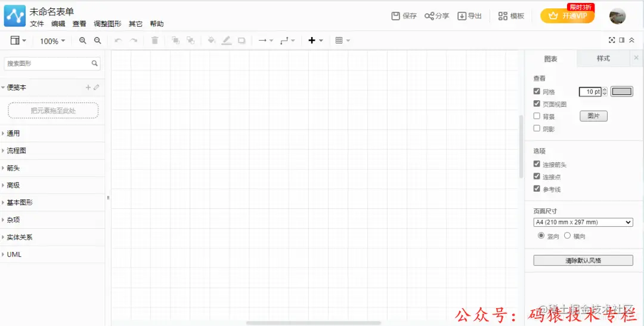644x326 pixels.
Task: Open the plus insert dropdown
Action: coord(315,40)
